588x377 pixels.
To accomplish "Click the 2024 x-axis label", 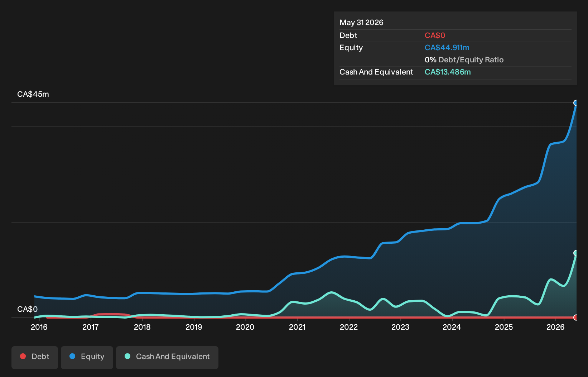I will [452, 327].
